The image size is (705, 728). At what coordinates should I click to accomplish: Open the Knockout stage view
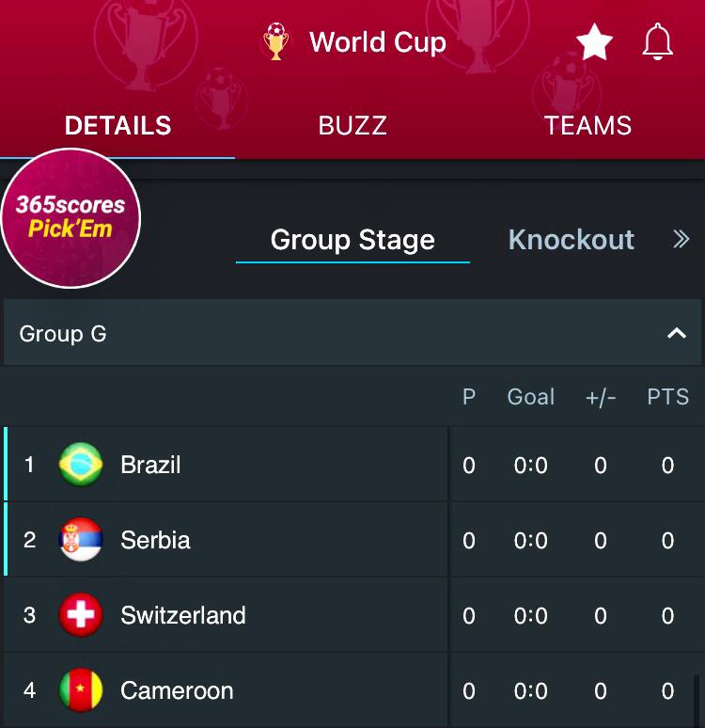(x=571, y=240)
